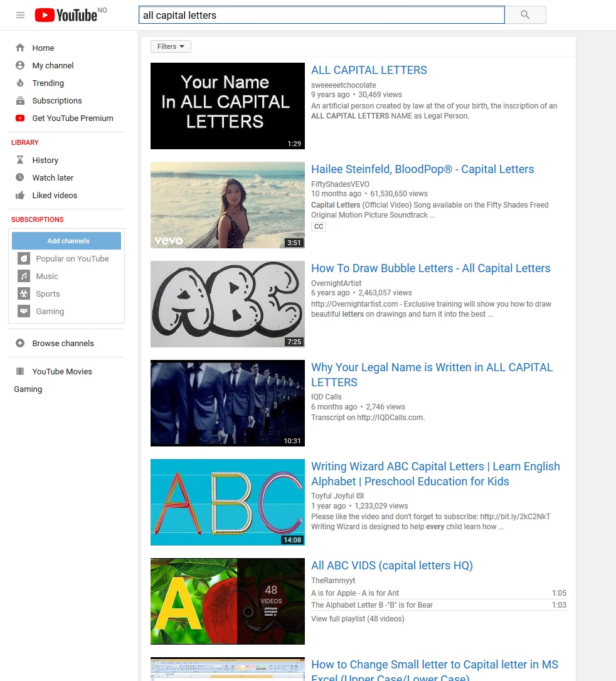Open Liked videos
Viewport: 616px width, 681px height.
(x=55, y=196)
